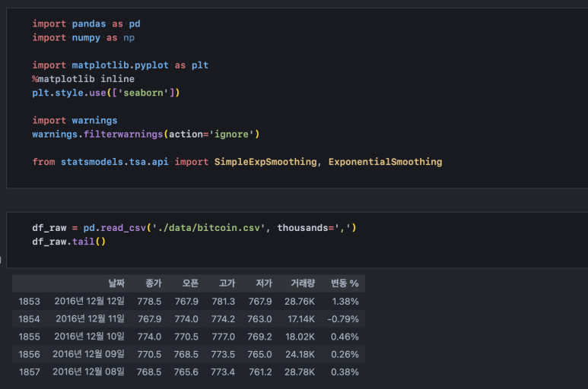Click the warnings.filterwarnings line

[145, 134]
